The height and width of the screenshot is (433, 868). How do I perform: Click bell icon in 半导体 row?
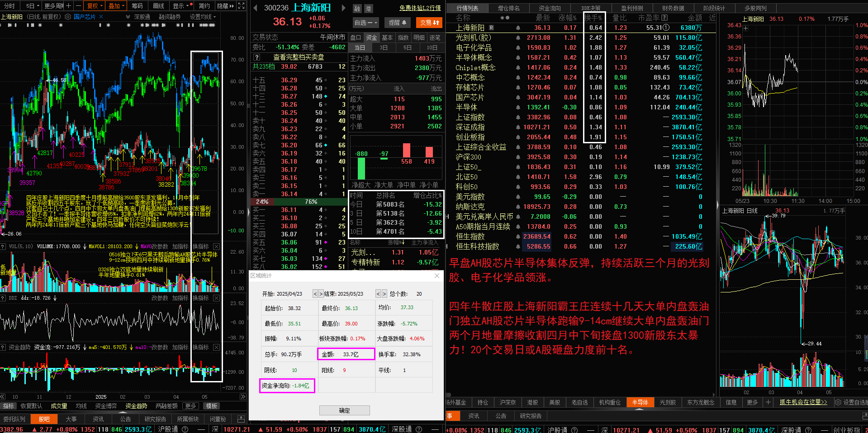pyautogui.click(x=518, y=107)
